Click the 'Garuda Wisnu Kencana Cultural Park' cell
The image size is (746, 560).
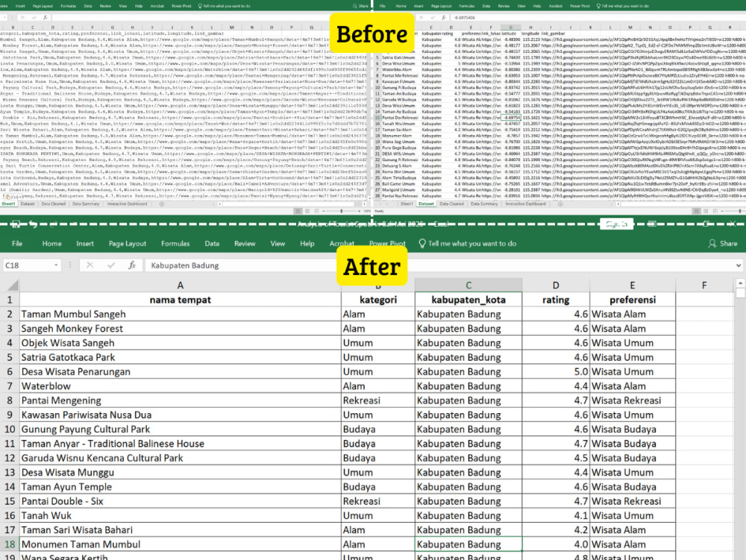pyautogui.click(x=181, y=458)
